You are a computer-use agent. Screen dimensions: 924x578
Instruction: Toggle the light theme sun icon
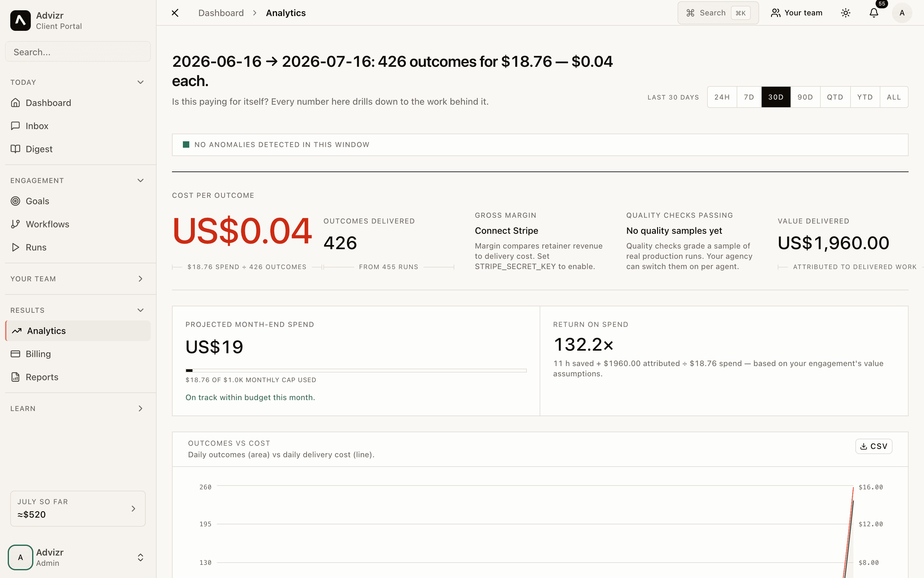click(846, 13)
